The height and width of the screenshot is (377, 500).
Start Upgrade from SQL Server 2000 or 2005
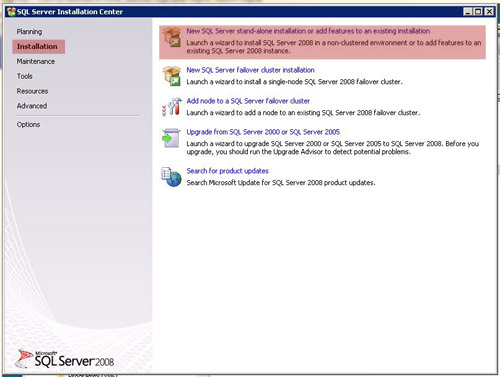click(x=263, y=132)
